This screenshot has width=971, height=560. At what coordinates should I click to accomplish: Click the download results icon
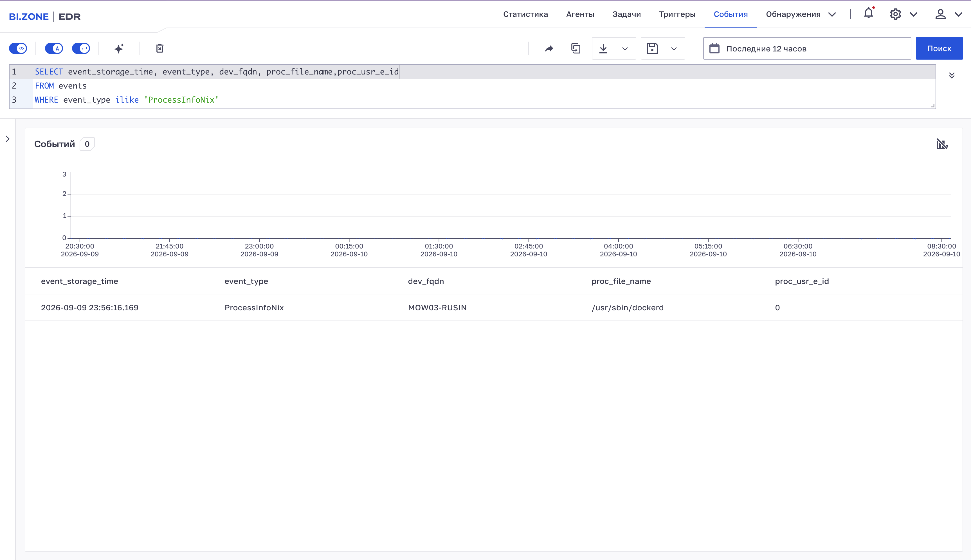click(x=603, y=48)
